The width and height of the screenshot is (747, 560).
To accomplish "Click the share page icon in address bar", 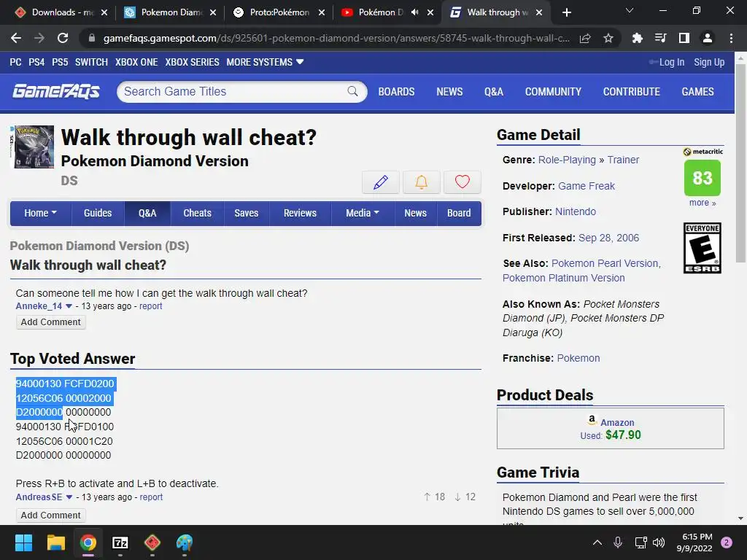I will [x=585, y=38].
